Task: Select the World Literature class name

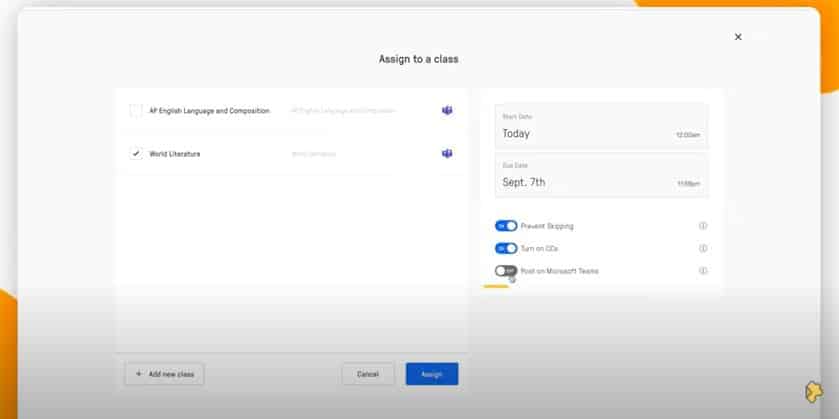Action: click(x=174, y=154)
